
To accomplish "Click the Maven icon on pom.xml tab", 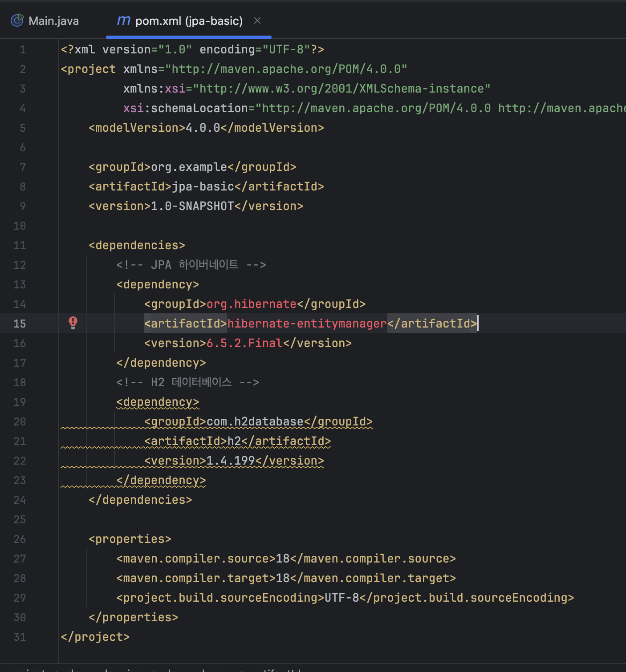I will point(123,20).
